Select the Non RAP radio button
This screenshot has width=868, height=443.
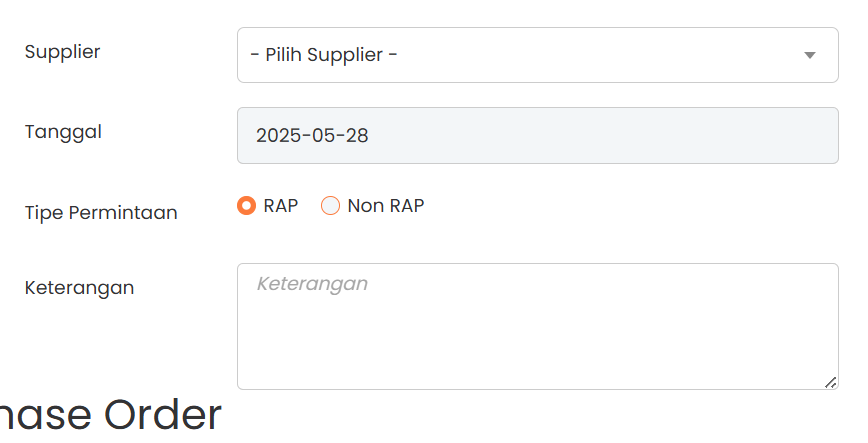[330, 206]
